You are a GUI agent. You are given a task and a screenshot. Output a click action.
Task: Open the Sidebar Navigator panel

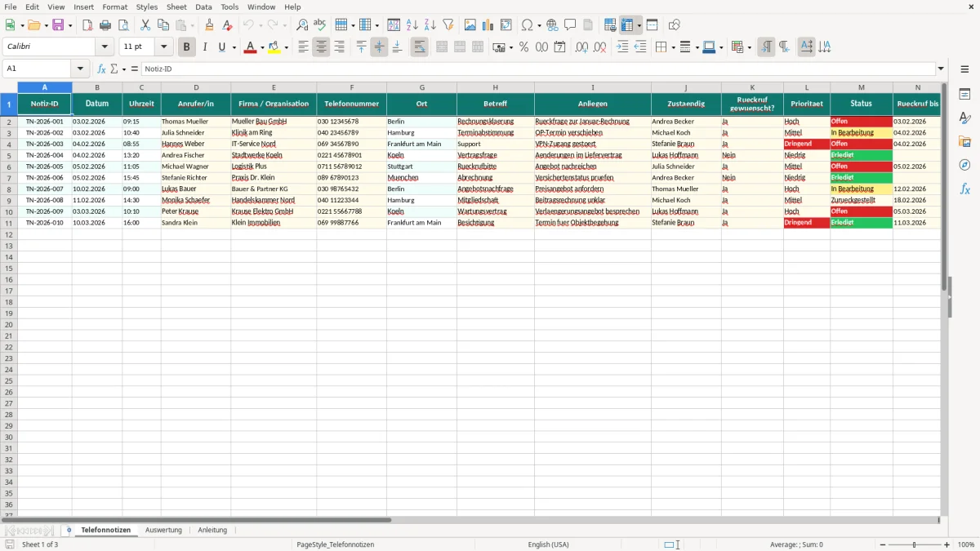964,165
